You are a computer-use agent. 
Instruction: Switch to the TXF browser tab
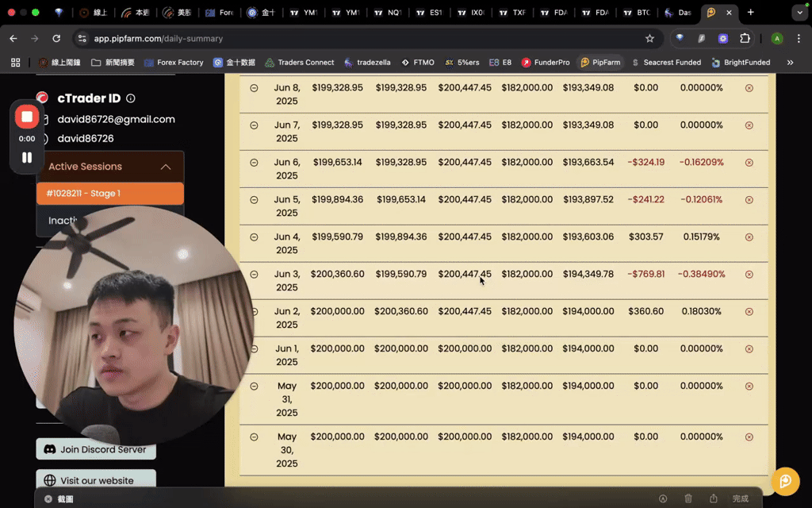pos(513,13)
